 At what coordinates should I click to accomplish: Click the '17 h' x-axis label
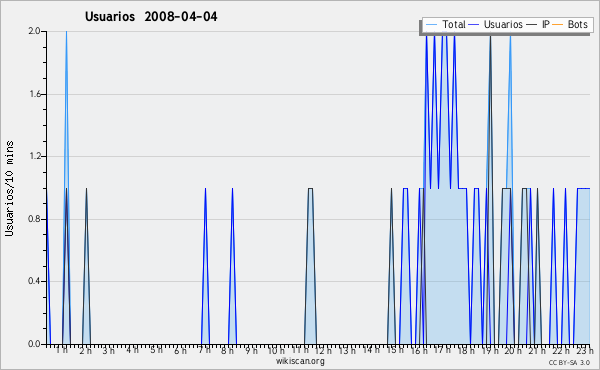pyautogui.click(x=442, y=350)
